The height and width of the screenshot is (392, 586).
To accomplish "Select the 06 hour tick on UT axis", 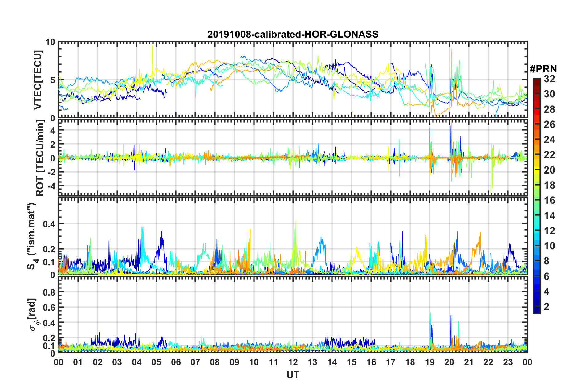I will [x=176, y=362].
